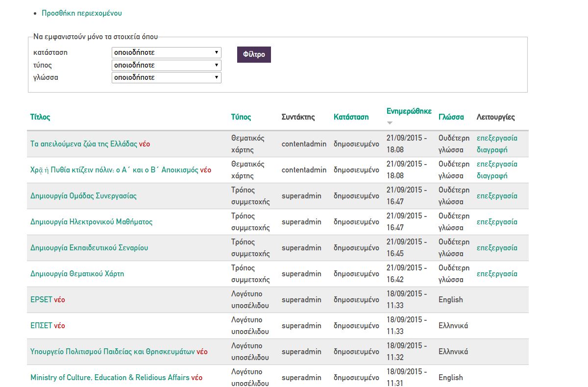The height and width of the screenshot is (387, 588).
Task: Open Ministry of Culture, Education entry
Action: tap(110, 378)
